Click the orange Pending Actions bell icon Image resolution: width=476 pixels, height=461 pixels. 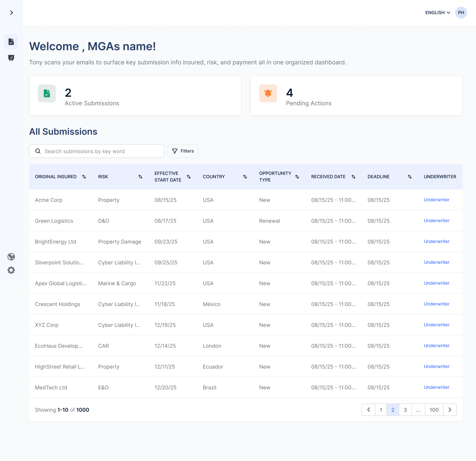click(x=268, y=93)
